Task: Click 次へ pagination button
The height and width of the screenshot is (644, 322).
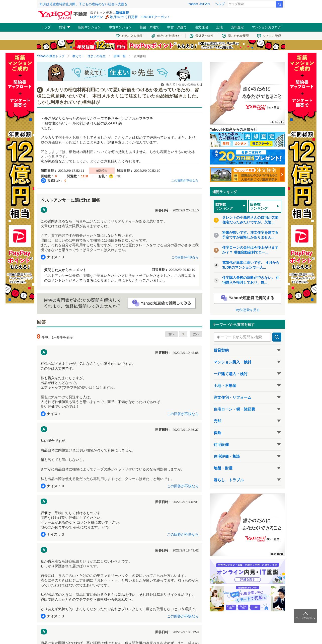Action: pyautogui.click(x=196, y=334)
